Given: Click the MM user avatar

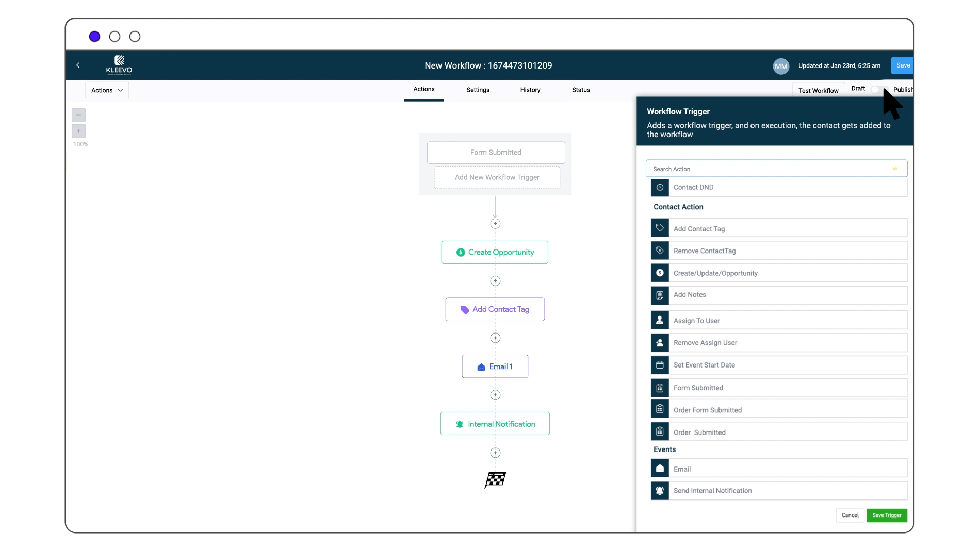Looking at the screenshot, I should coord(781,66).
